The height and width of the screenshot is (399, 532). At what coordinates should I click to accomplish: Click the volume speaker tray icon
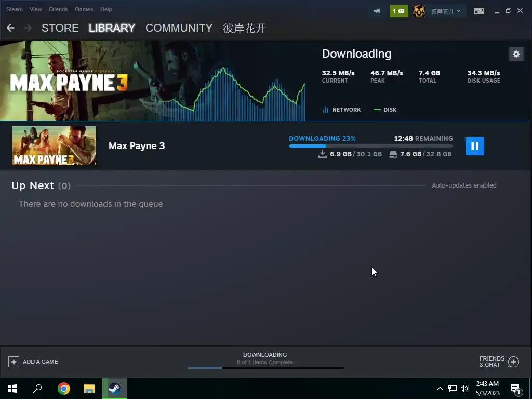(464, 389)
